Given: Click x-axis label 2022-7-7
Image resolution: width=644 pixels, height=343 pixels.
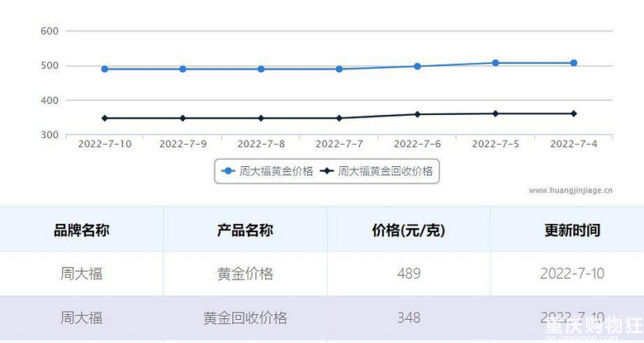Looking at the screenshot, I should 339,144.
